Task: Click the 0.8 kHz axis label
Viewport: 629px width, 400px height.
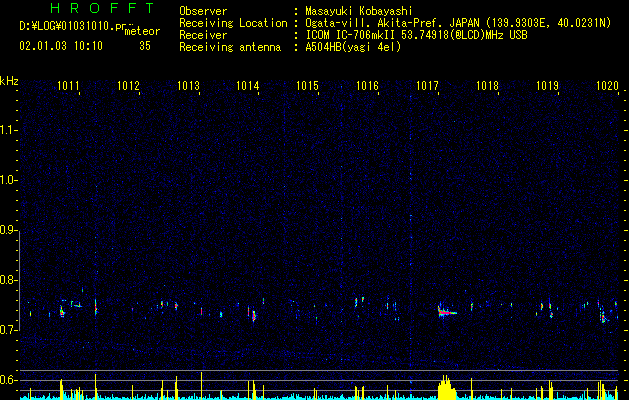Action: [8, 280]
